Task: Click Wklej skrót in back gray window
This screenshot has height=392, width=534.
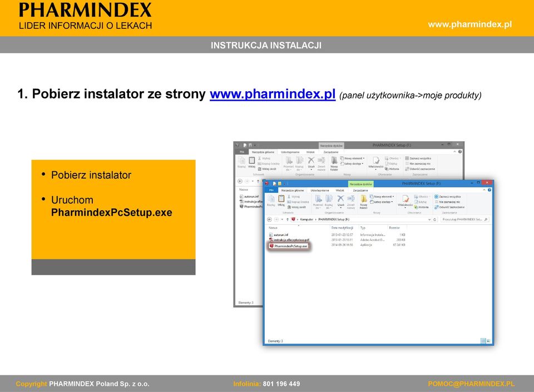Action: (268, 169)
